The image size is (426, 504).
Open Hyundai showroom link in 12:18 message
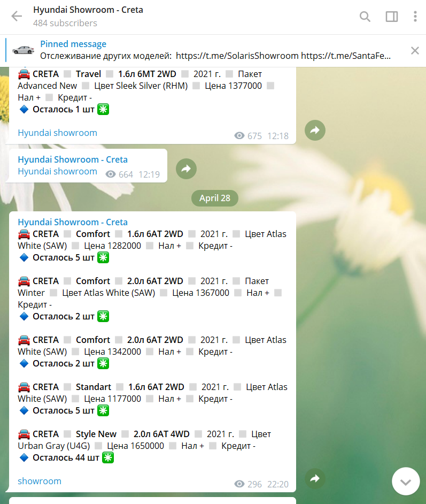[x=58, y=133]
